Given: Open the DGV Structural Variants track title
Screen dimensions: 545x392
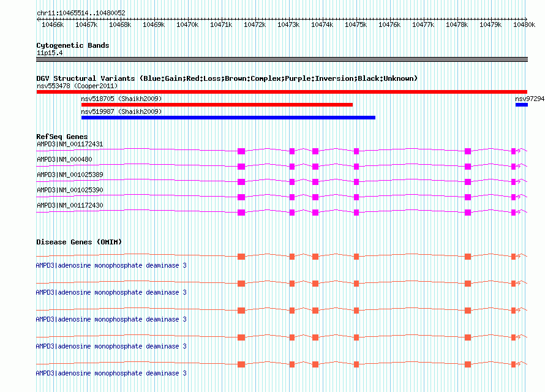Looking at the screenshot, I should (x=227, y=78).
